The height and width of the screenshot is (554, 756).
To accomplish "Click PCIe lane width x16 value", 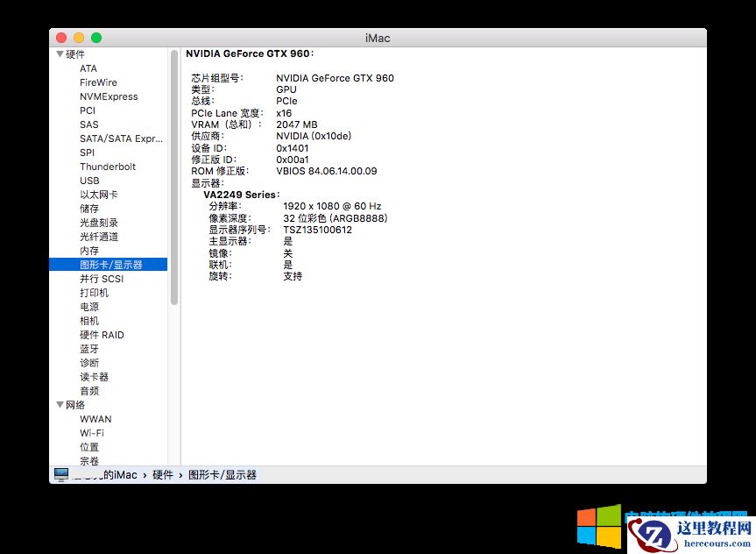I will pos(284,113).
